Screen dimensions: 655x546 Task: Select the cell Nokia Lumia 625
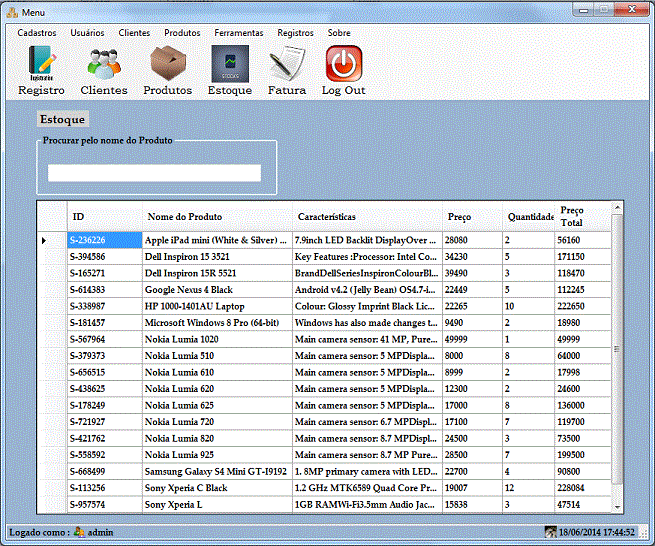pos(217,405)
